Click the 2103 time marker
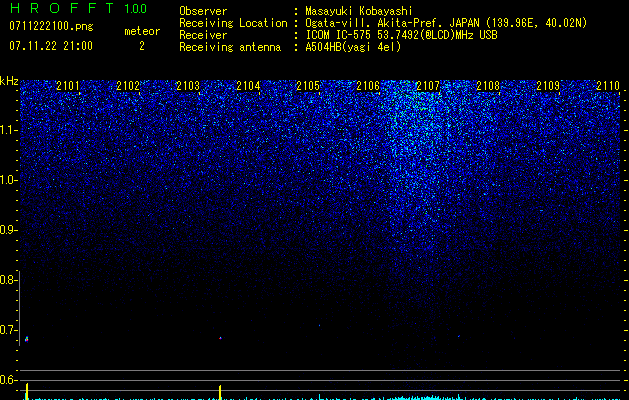 pos(188,85)
